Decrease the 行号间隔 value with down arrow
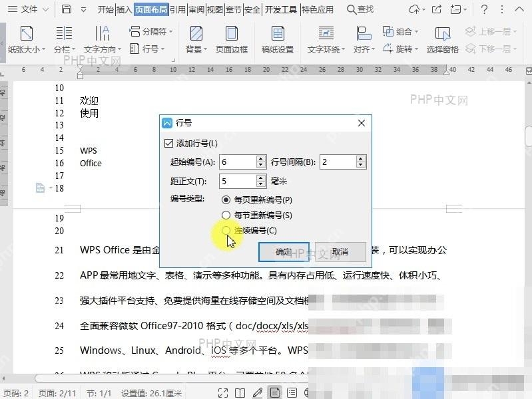Screen dimensions: 532x399 point(361,165)
